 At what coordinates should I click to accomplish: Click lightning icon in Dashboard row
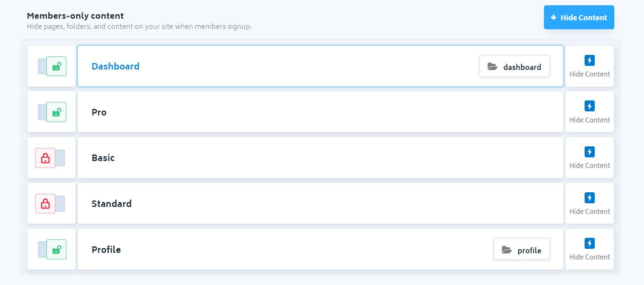click(589, 60)
